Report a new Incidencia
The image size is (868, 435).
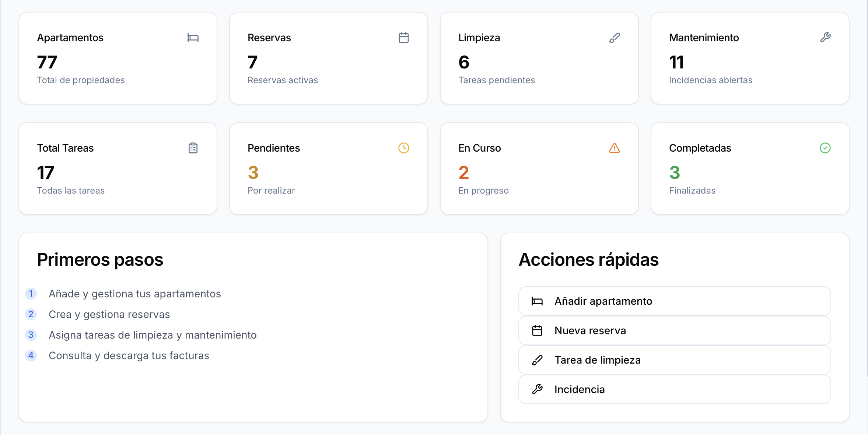pos(675,389)
